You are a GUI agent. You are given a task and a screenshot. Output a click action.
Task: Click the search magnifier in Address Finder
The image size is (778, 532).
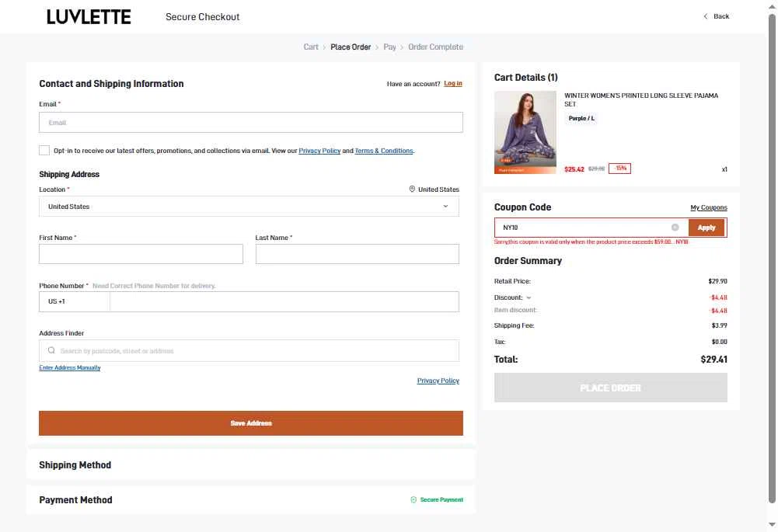pyautogui.click(x=51, y=350)
